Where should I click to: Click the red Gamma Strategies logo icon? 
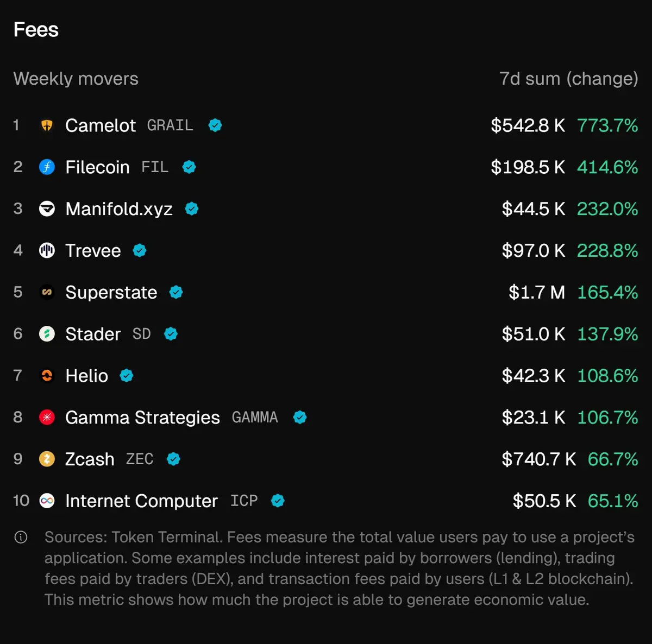tap(47, 418)
